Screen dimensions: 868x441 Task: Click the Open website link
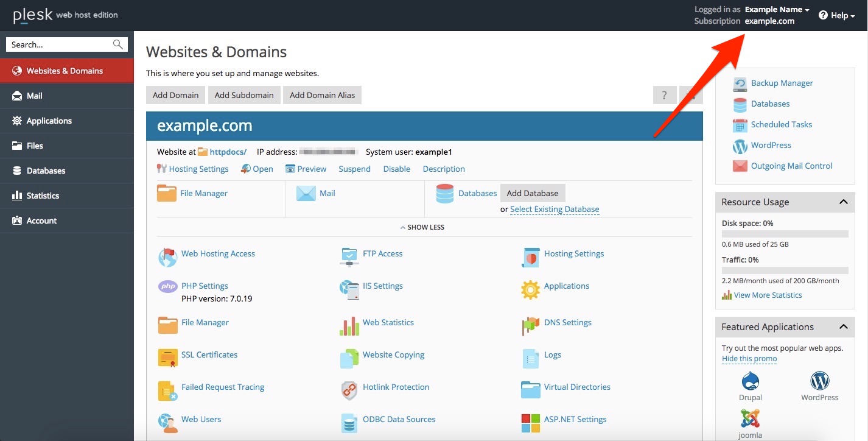coord(262,169)
